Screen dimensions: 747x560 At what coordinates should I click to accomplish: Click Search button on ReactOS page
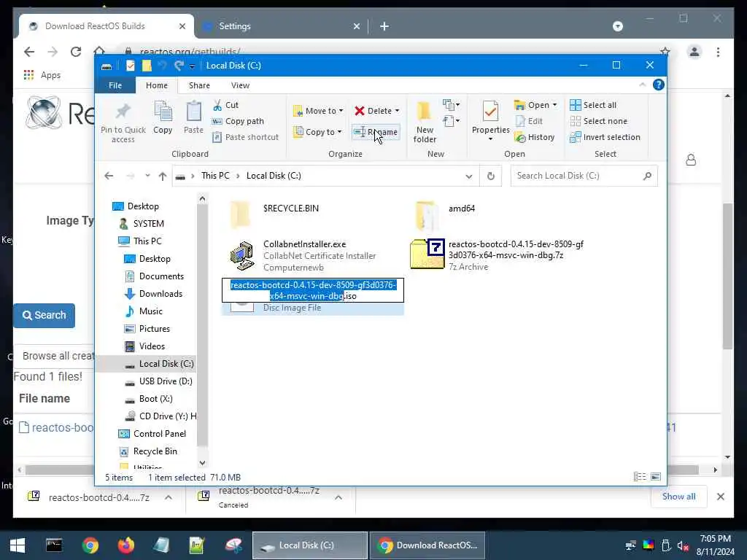point(44,315)
